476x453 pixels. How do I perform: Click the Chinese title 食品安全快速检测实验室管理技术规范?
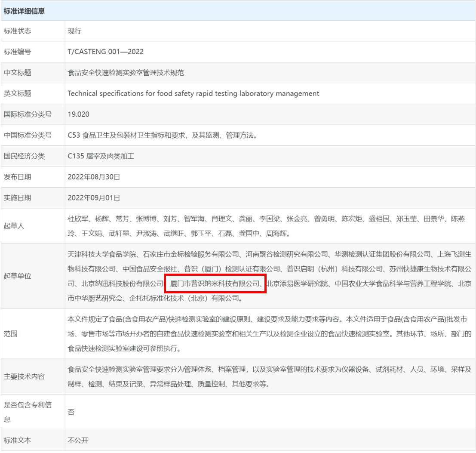[x=126, y=73]
